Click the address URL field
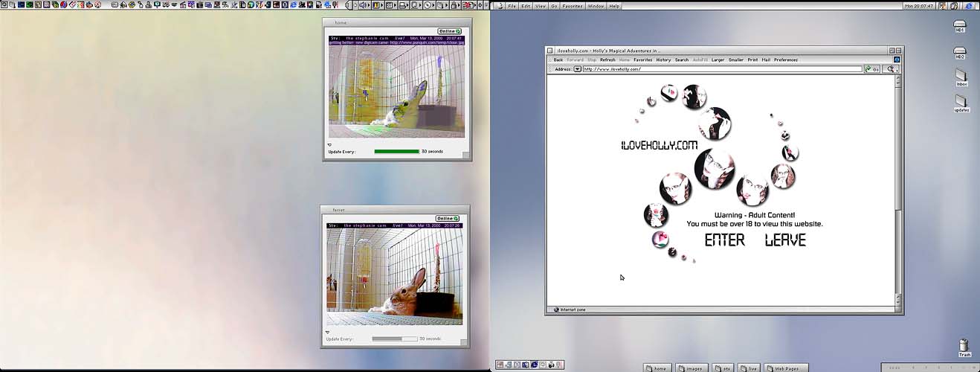This screenshot has width=980, height=372. coord(720,69)
